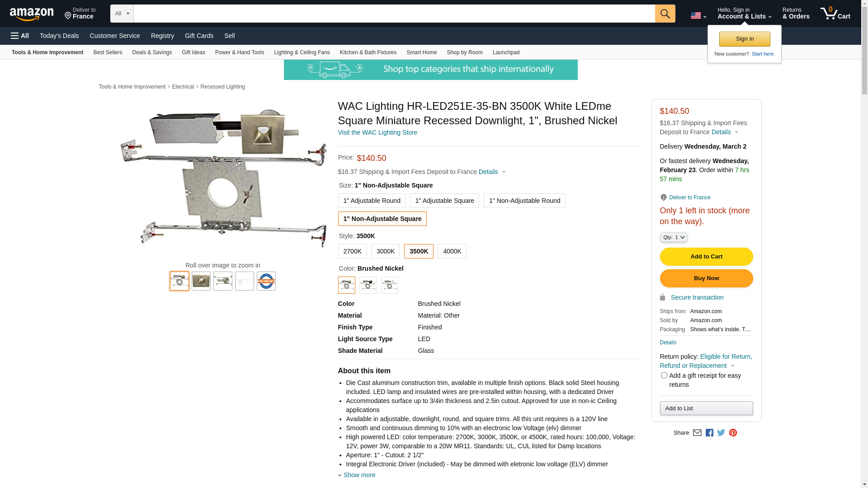
Task: Open search category All dropdown
Action: pyautogui.click(x=122, y=14)
